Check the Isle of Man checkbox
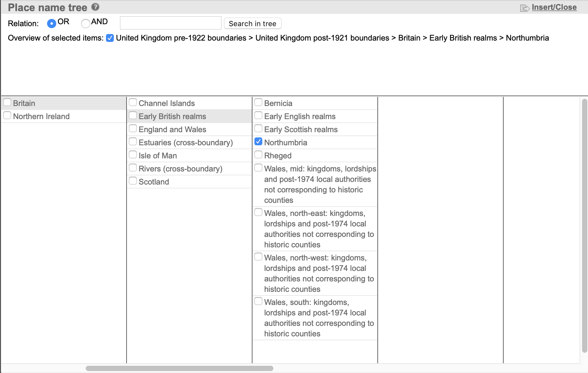This screenshot has width=588, height=373. click(x=133, y=155)
